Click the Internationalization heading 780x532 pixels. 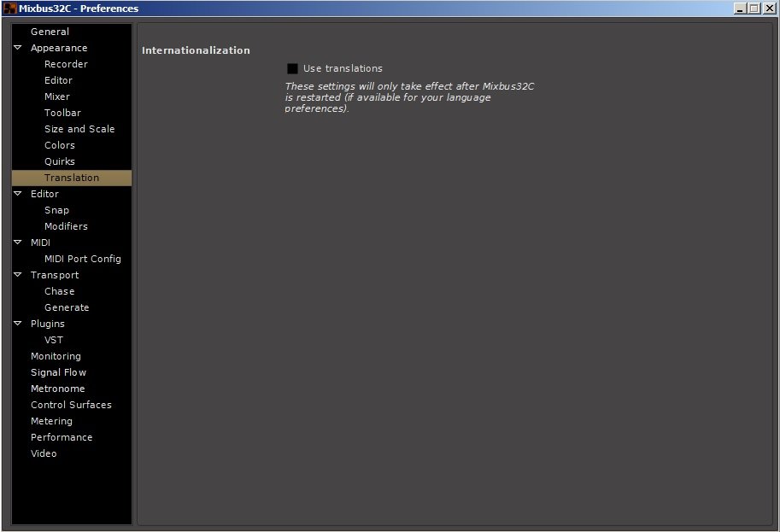coord(196,50)
